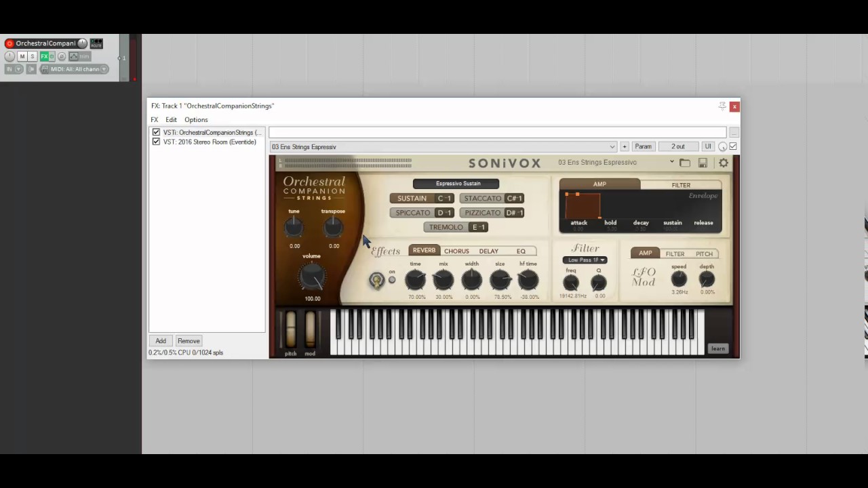
Task: Uncheck the 2016 Stereo Room checkbox
Action: pyautogui.click(x=156, y=142)
